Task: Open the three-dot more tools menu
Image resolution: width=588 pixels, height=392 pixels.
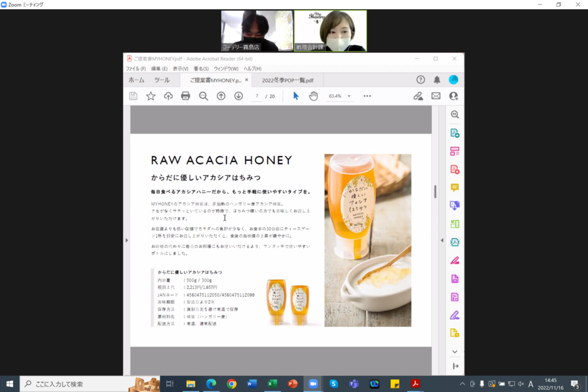Action: pos(367,96)
